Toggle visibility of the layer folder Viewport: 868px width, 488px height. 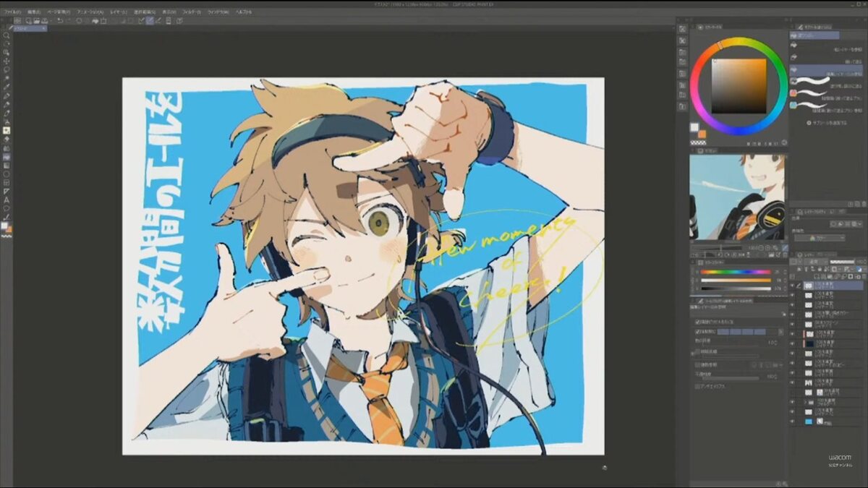793,401
